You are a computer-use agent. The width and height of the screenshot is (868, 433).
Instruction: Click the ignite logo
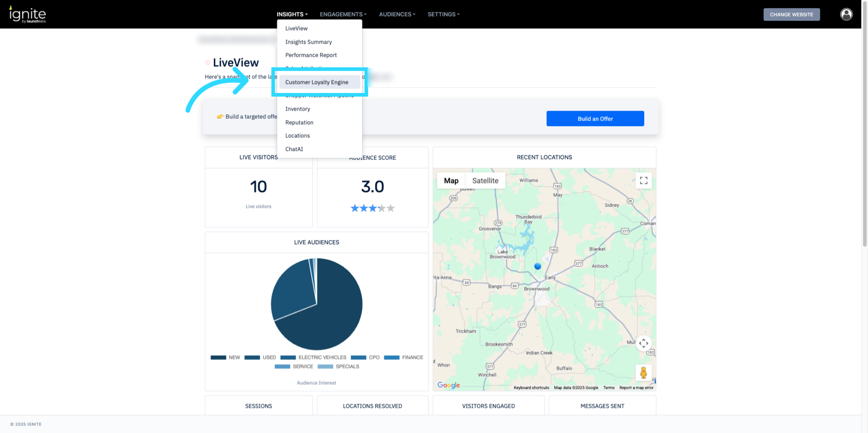(x=27, y=14)
